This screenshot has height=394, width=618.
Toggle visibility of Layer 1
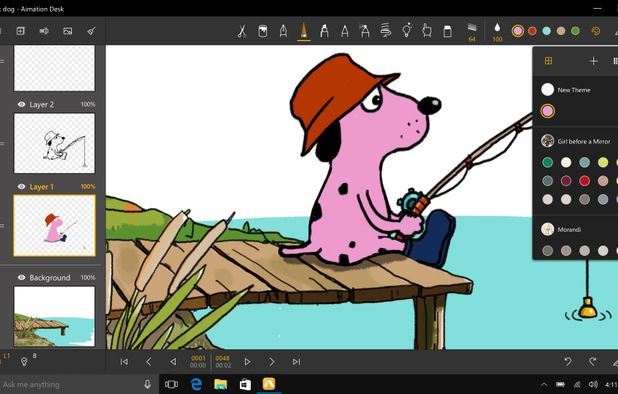tap(22, 187)
